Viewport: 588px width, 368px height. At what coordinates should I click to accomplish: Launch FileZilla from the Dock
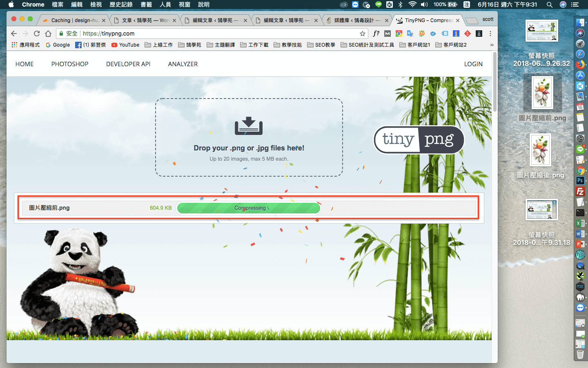(580, 191)
